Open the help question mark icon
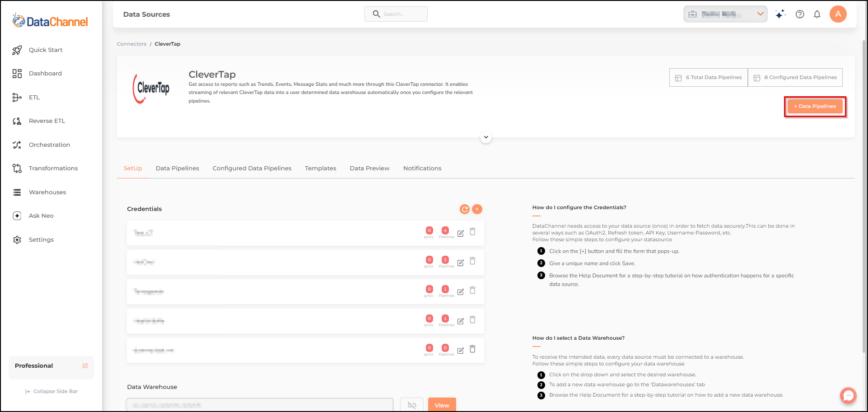Viewport: 868px width, 412px height. pyautogui.click(x=800, y=14)
